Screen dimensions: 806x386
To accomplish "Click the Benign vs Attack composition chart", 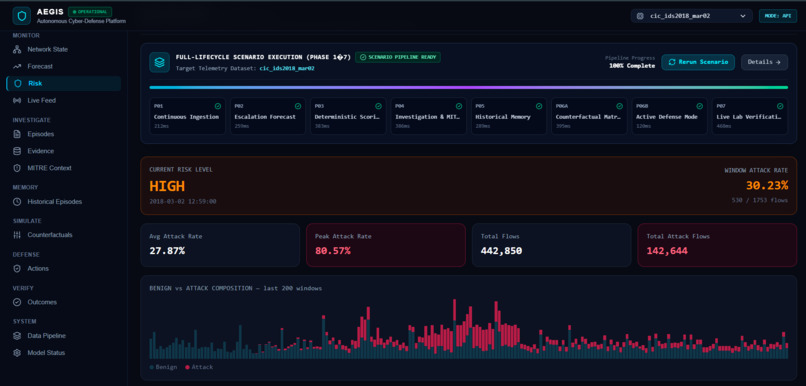I will coord(469,329).
